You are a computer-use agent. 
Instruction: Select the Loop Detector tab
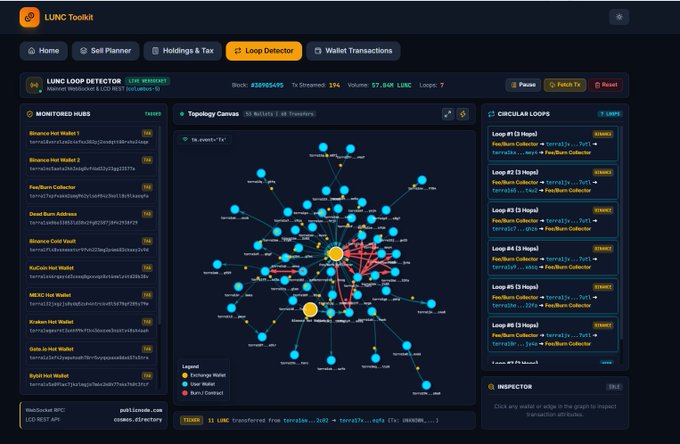(264, 51)
